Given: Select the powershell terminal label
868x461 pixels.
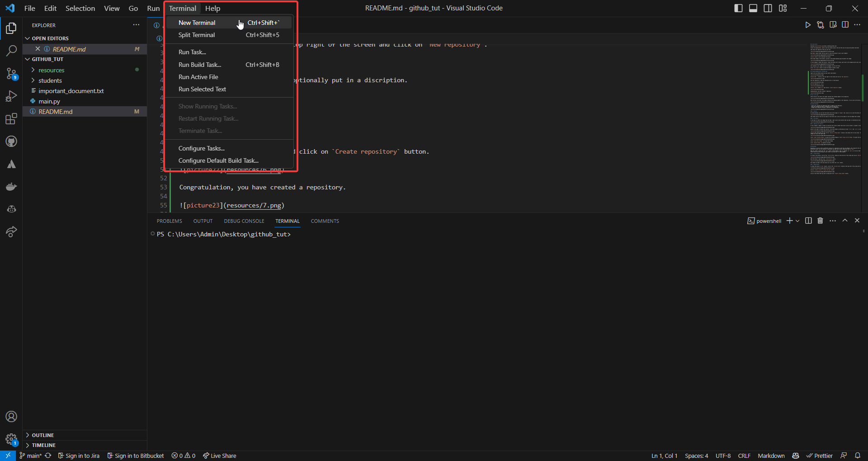Looking at the screenshot, I should pyautogui.click(x=764, y=221).
